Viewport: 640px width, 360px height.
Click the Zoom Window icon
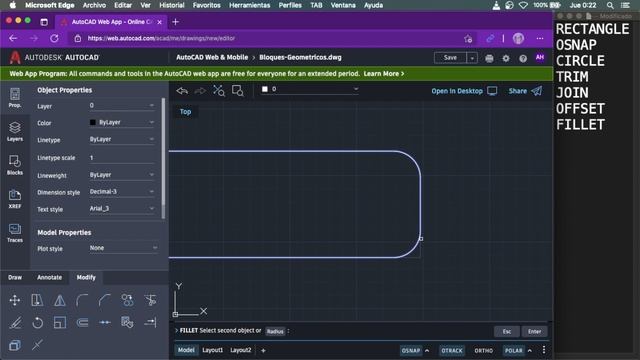pos(238,91)
